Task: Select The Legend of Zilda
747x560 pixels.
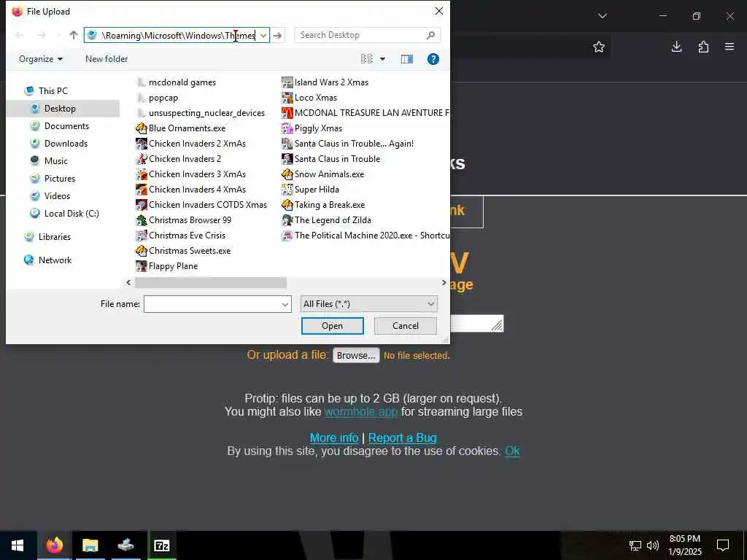Action: tap(326, 220)
